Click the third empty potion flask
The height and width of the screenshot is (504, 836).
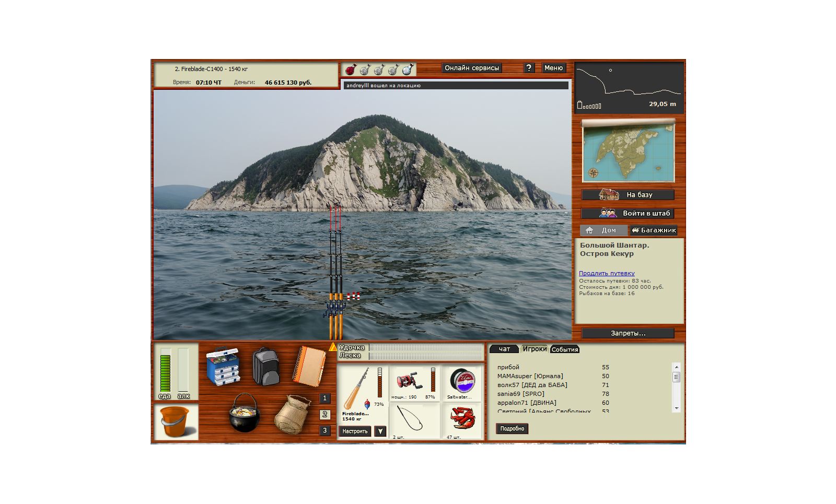pyautogui.click(x=379, y=69)
